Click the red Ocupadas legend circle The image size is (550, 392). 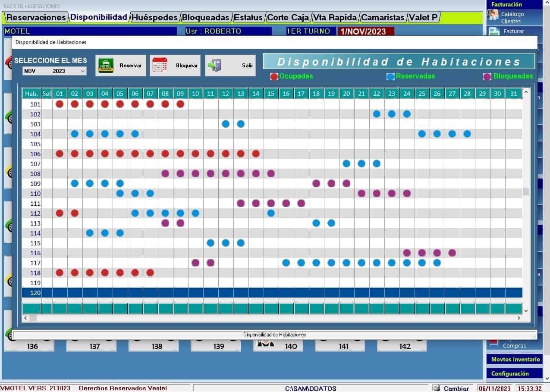click(x=274, y=77)
